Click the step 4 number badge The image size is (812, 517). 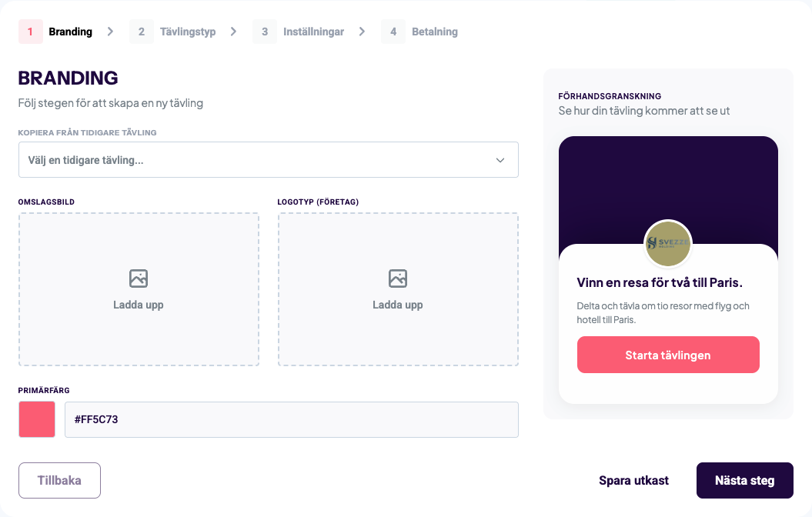click(393, 32)
